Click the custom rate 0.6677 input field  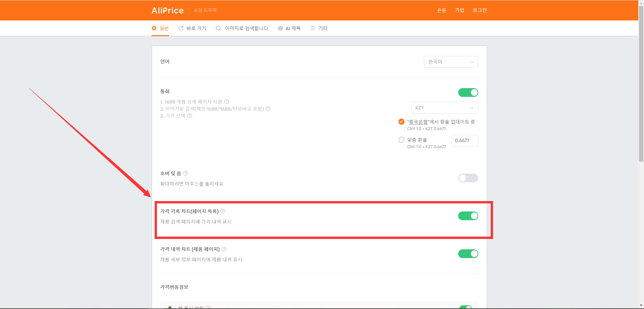click(465, 140)
